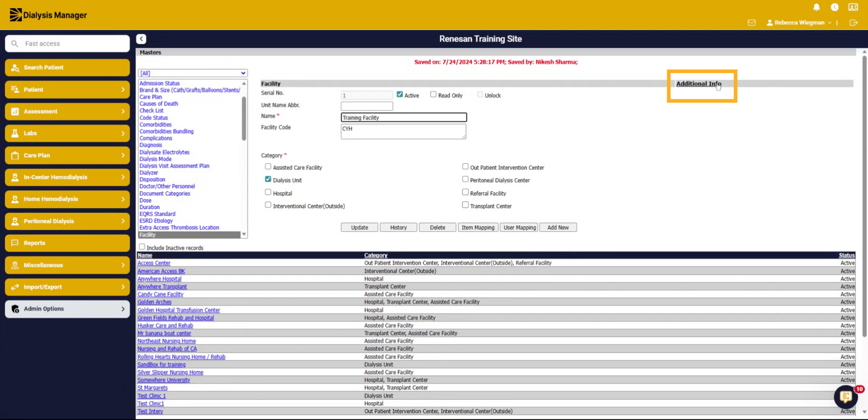
Task: Uncheck the Active checkbox
Action: click(x=399, y=94)
